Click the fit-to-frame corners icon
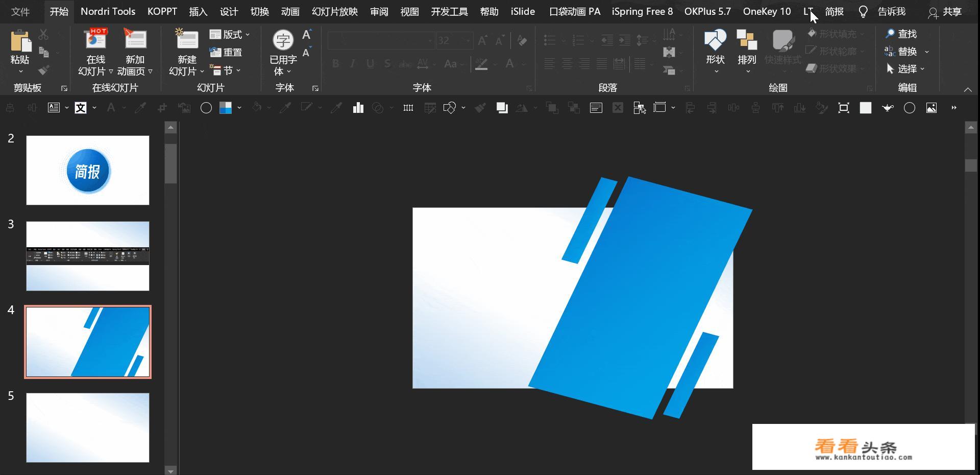The width and height of the screenshot is (980, 475). tap(844, 108)
